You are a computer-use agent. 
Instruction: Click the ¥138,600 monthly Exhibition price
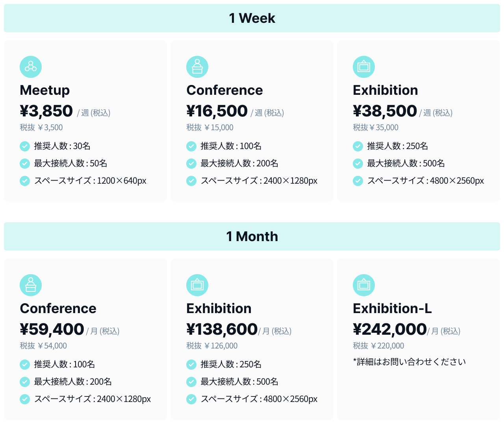tap(222, 330)
